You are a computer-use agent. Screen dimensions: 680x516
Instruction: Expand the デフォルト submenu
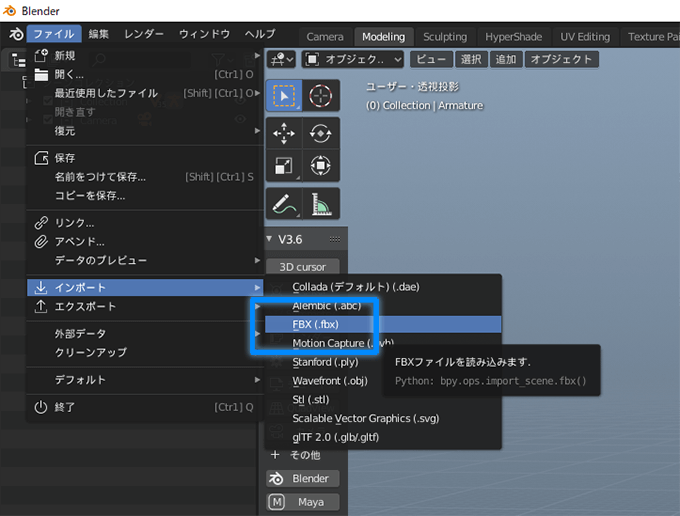click(145, 380)
